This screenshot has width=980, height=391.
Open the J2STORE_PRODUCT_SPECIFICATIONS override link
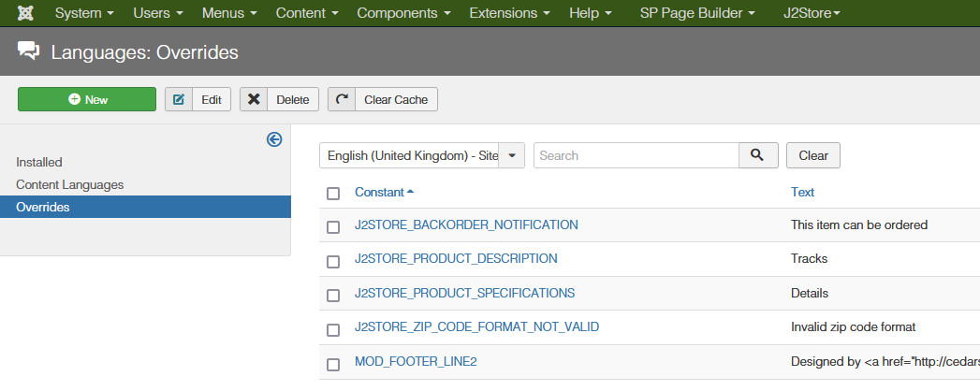[x=464, y=293]
